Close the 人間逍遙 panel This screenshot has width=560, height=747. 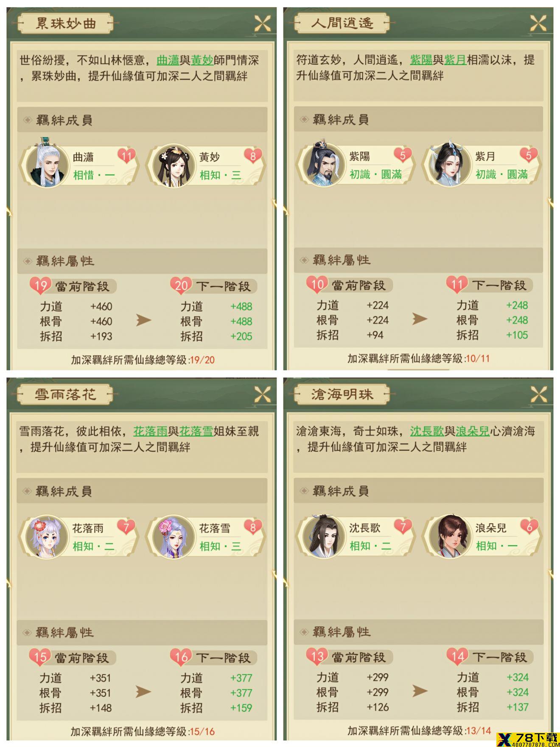pyautogui.click(x=538, y=23)
